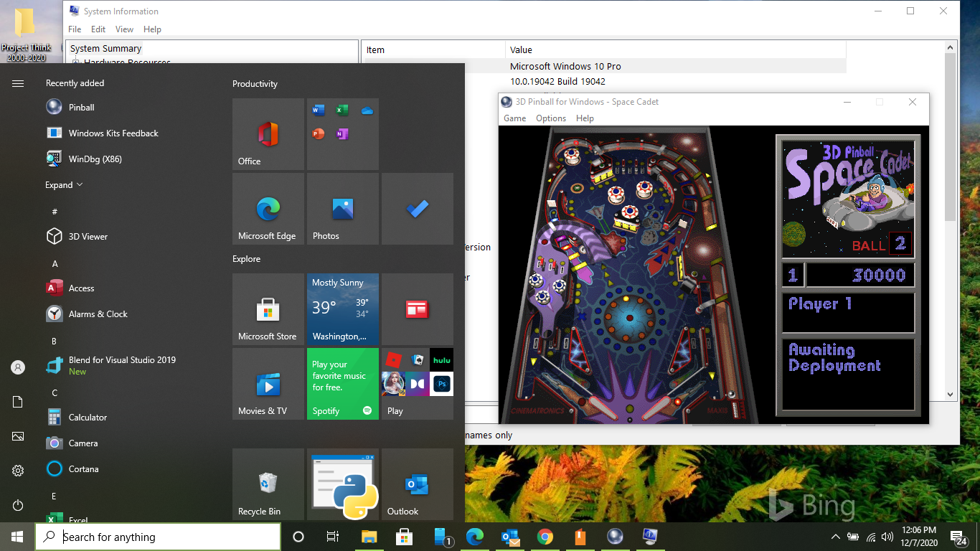Screen dimensions: 980x551
Task: Open the Office tile
Action: pos(268,134)
